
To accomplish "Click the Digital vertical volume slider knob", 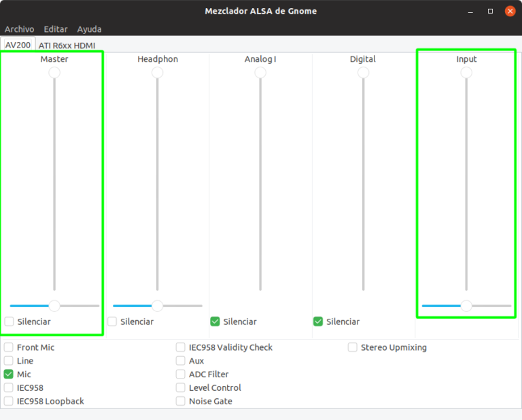I will 363,73.
